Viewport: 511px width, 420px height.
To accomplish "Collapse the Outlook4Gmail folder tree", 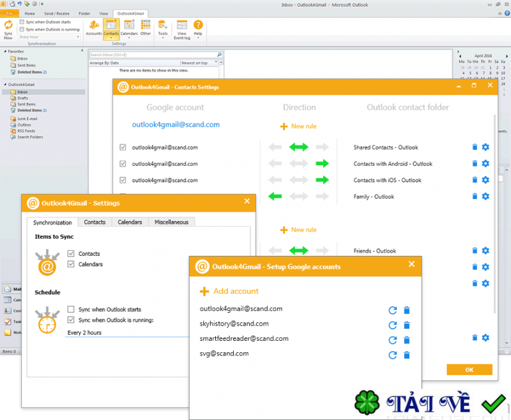I will pos(5,84).
